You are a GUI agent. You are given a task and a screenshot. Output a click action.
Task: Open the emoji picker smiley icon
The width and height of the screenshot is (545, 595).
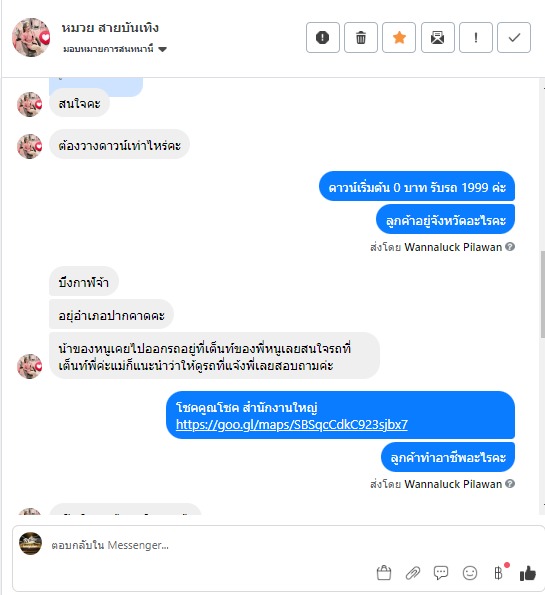coord(470,573)
